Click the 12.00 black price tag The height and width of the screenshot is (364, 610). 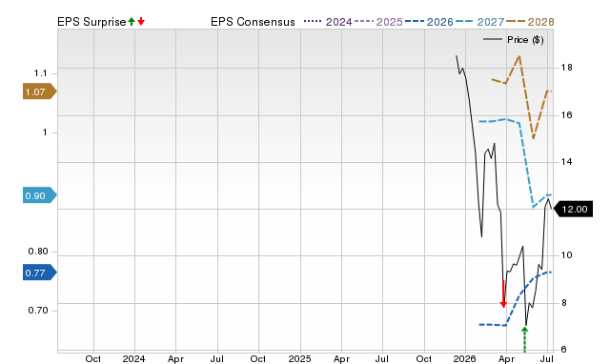click(x=572, y=210)
